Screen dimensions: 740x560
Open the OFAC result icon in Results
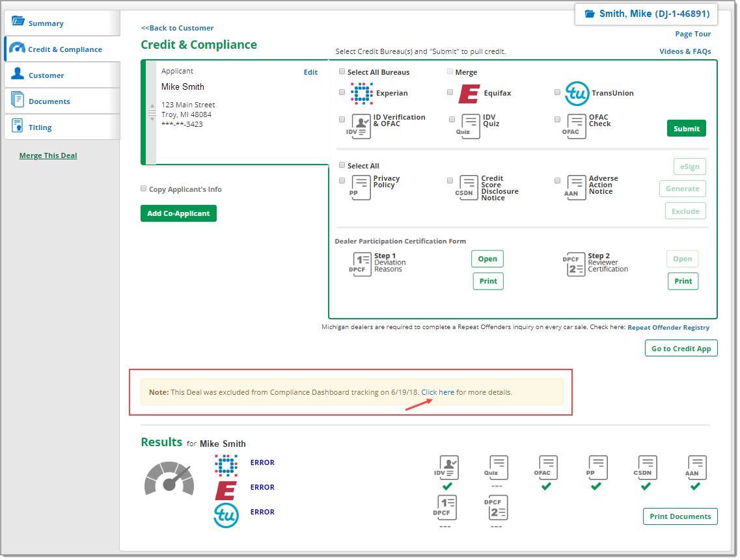[x=546, y=468]
